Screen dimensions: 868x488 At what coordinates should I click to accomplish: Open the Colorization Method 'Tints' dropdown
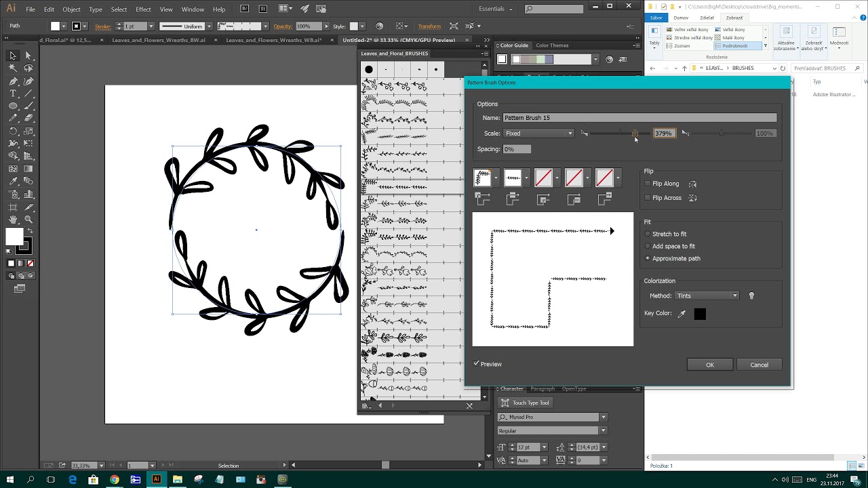[707, 296]
